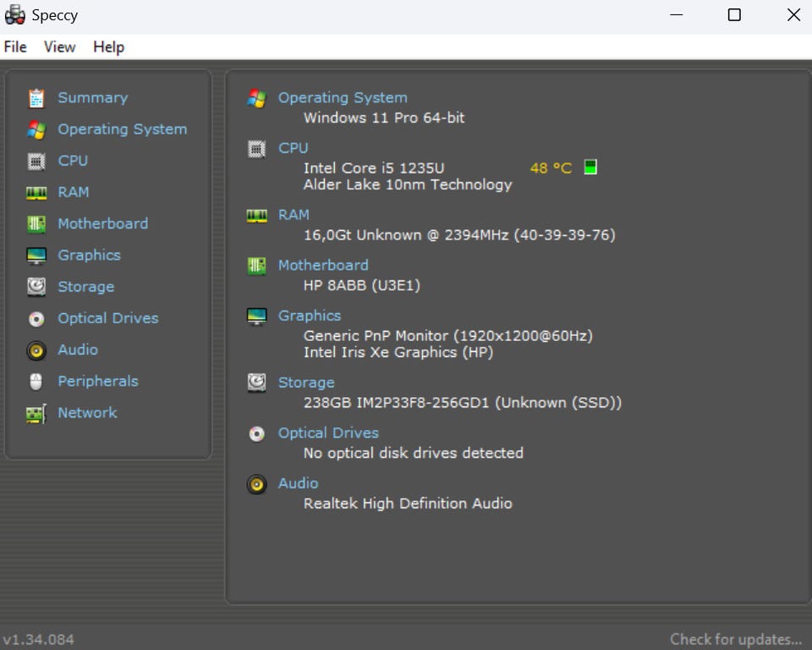The image size is (812, 650).
Task: Click the 48 °C temperature value
Action: [551, 168]
